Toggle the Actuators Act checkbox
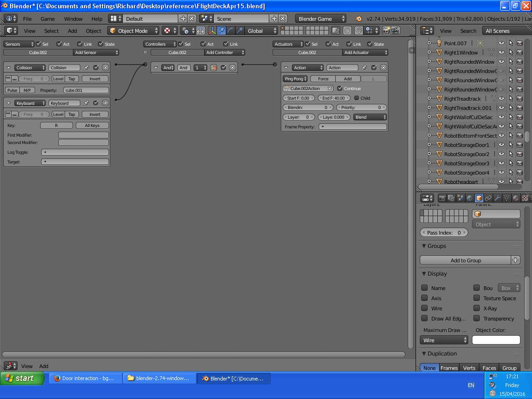Image resolution: width=532 pixels, height=399 pixels. (328, 44)
